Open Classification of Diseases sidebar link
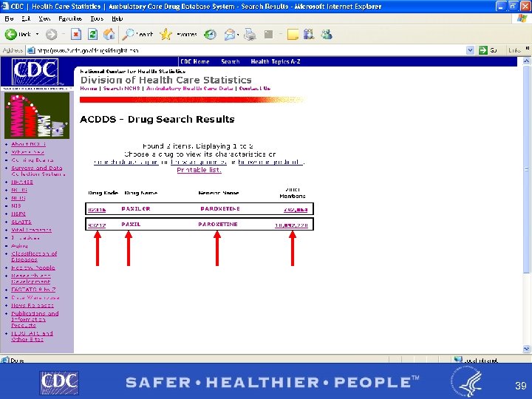The image size is (532, 399). [x=34, y=256]
